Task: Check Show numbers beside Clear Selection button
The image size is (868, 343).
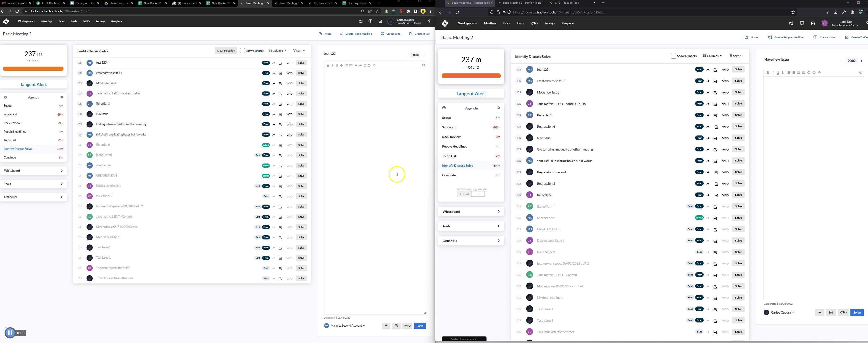Action: 242,51
